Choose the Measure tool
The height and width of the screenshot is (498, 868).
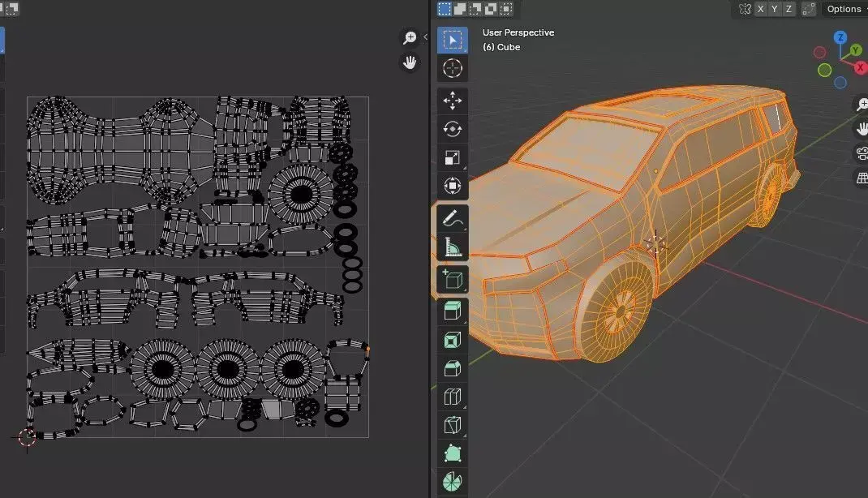[x=453, y=247]
